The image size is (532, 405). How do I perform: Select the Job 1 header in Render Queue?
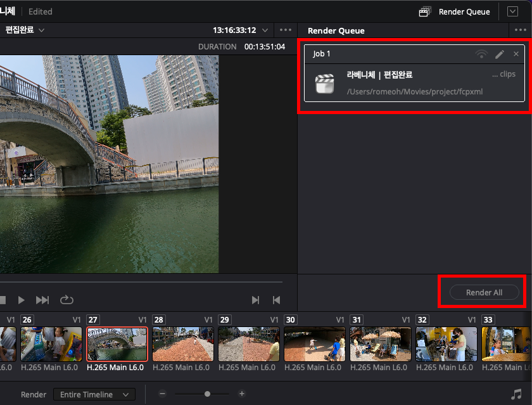[414, 54]
